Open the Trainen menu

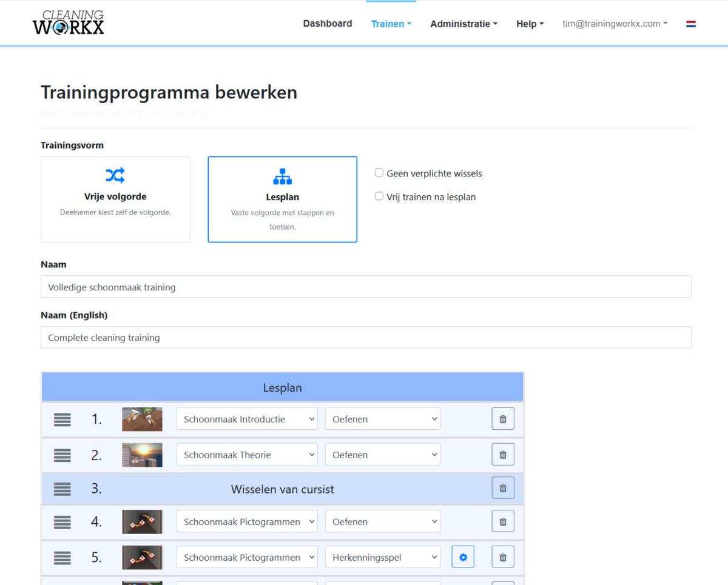[391, 24]
